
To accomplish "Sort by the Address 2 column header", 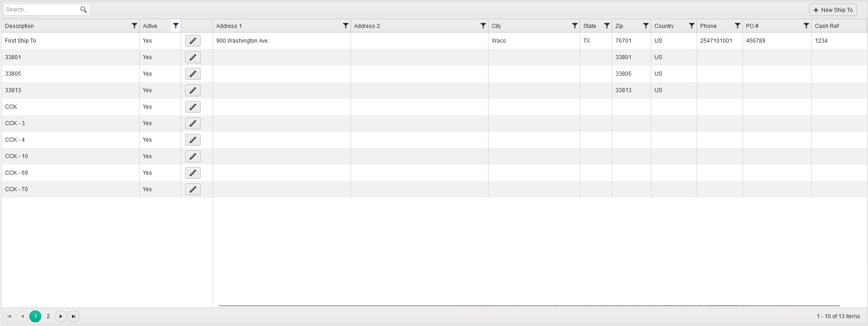I will [367, 26].
